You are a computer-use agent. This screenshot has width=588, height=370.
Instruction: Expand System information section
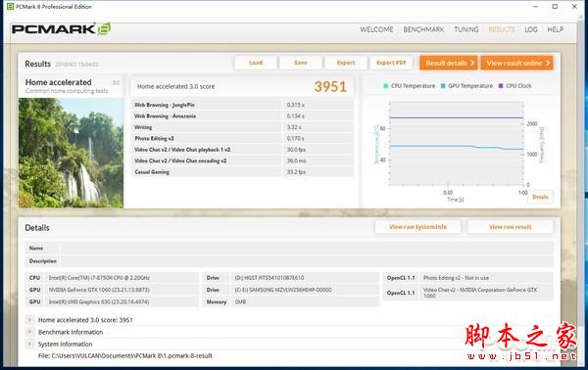29,344
